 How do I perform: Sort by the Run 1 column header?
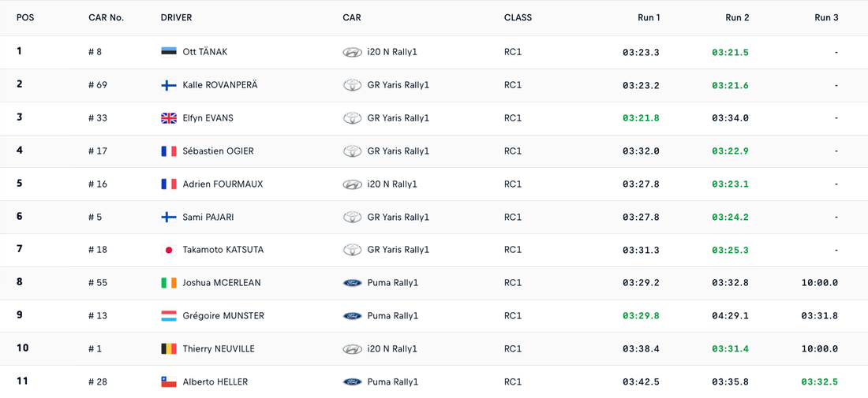click(x=649, y=17)
